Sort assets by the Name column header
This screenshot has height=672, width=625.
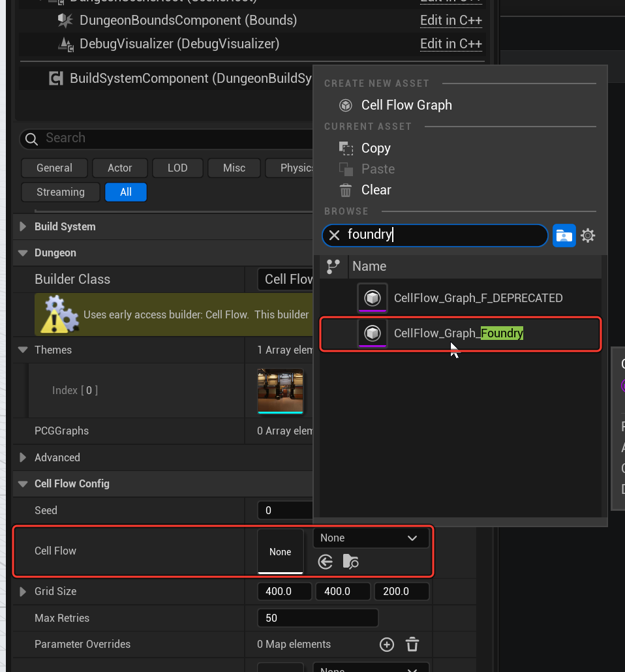[474, 267]
